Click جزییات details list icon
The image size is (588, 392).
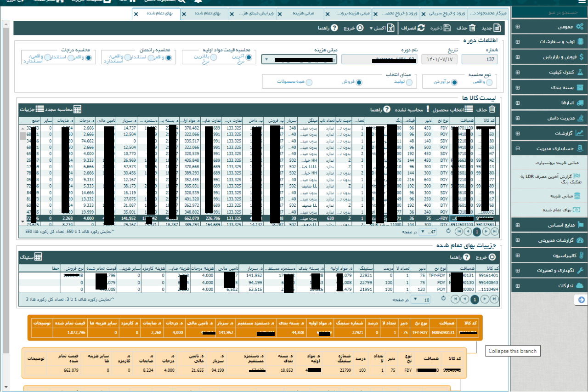(x=40, y=109)
